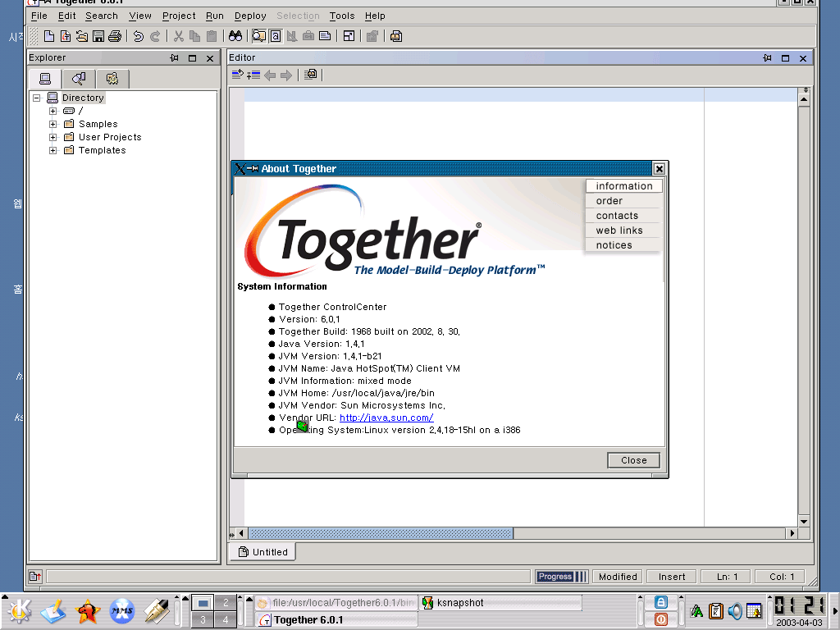Screen dimensions: 840x630
Task: Click the Untitled editor tab
Action: point(263,552)
